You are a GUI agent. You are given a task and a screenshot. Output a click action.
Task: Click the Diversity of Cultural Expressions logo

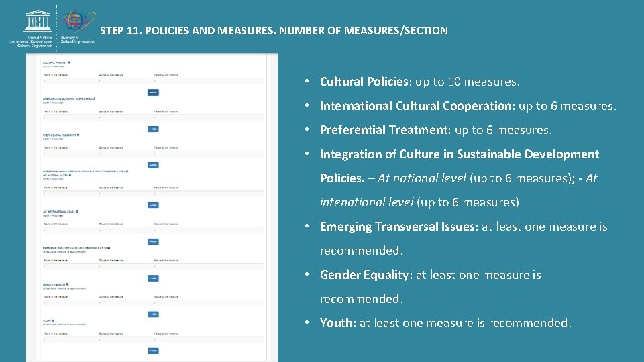coord(79,19)
